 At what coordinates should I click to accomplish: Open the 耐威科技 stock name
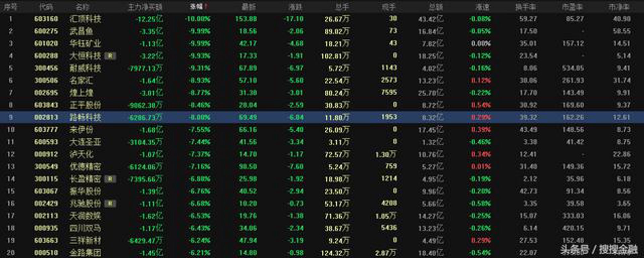click(x=85, y=68)
